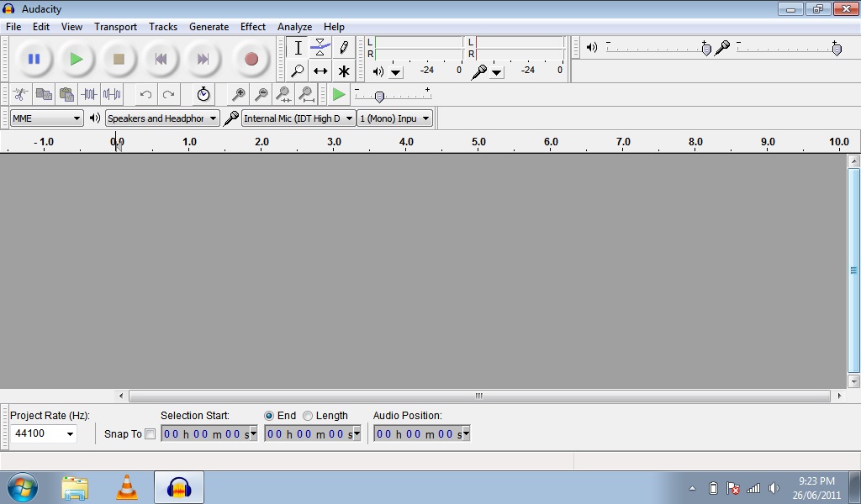The image size is (861, 504).
Task: Enable the Snap To checkbox
Action: click(150, 434)
